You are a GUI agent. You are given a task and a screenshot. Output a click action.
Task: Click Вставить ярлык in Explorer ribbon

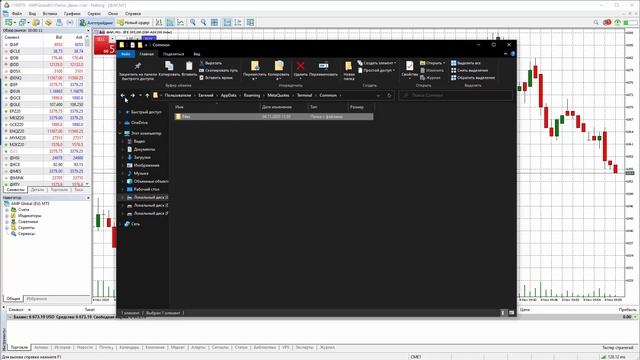216,78
